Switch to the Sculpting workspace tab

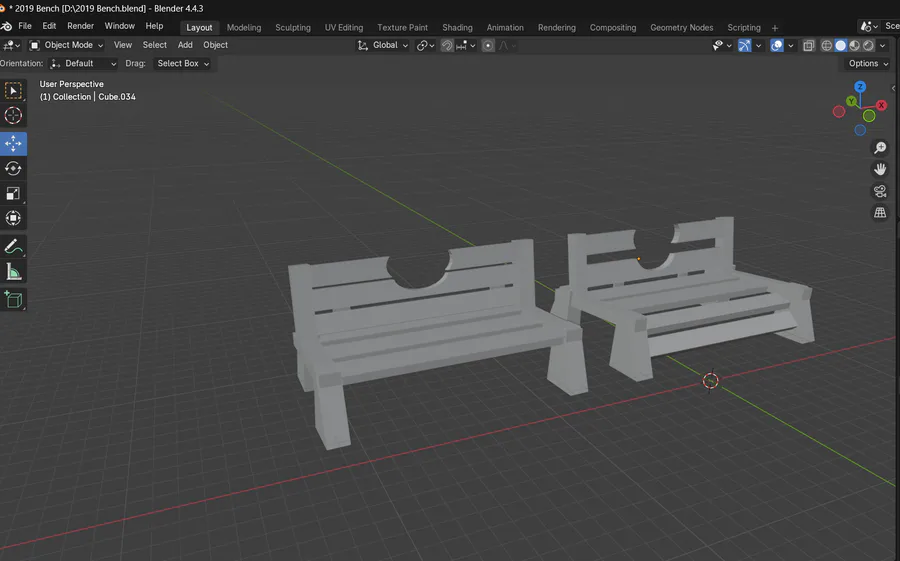pos(293,28)
